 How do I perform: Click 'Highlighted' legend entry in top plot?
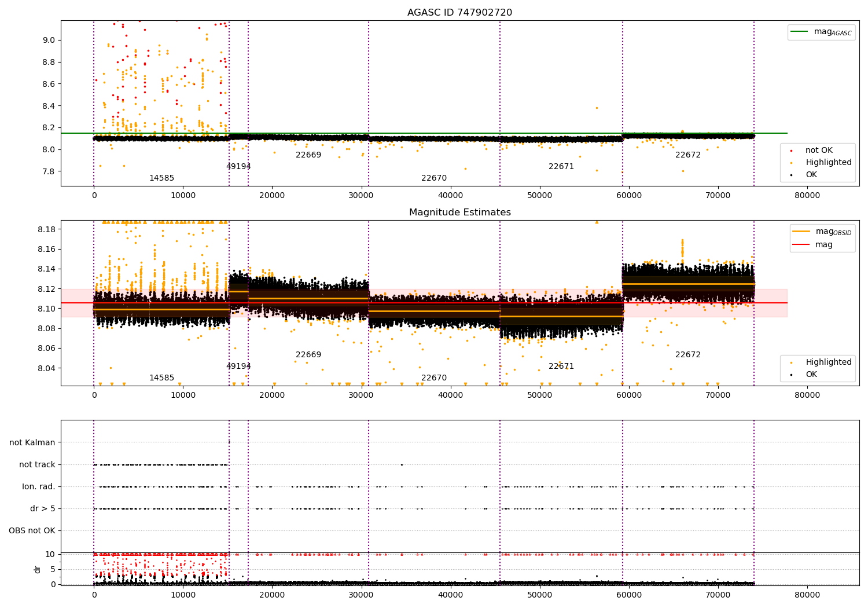click(x=821, y=163)
